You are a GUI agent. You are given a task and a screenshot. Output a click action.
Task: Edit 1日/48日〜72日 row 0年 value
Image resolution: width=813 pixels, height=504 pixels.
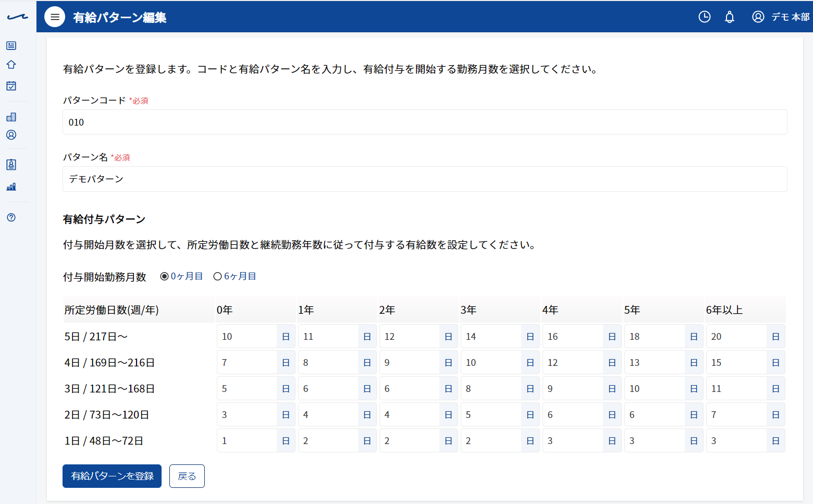click(247, 440)
